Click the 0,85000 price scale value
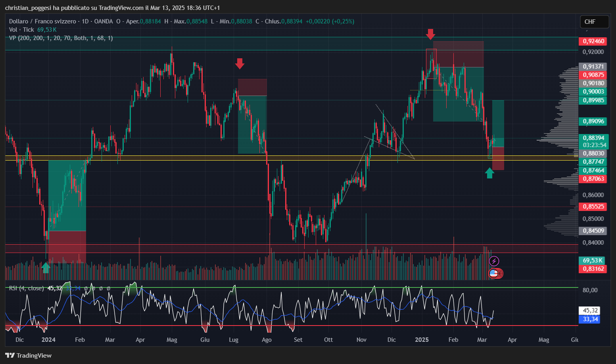Screen dimensions: 616x364 (x=593, y=218)
